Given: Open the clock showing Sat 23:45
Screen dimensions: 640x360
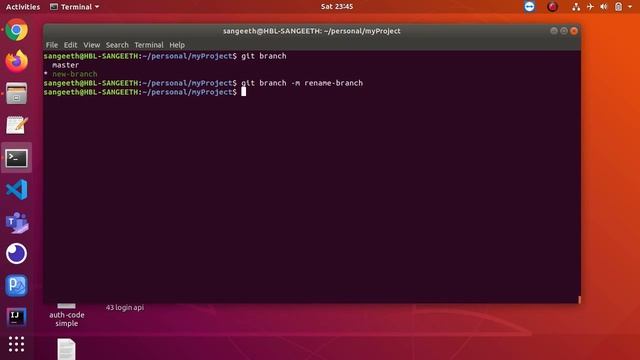Looking at the screenshot, I should coord(337,7).
